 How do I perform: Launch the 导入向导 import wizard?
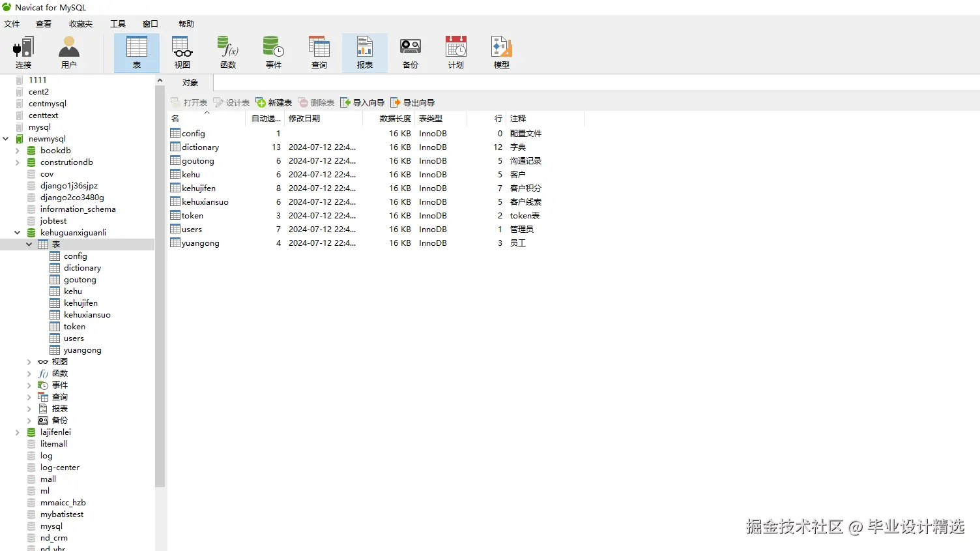(x=362, y=102)
